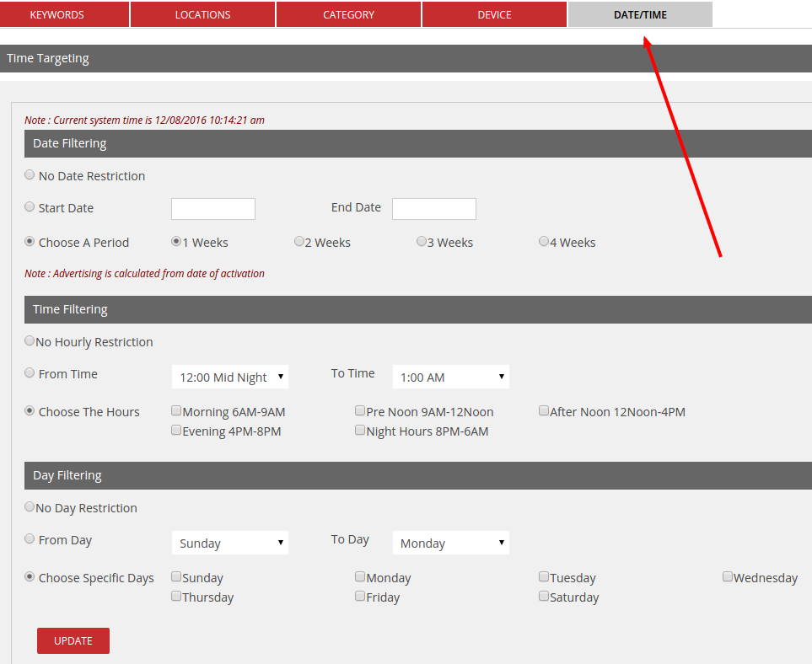Click the Date Filtering section header

point(418,143)
